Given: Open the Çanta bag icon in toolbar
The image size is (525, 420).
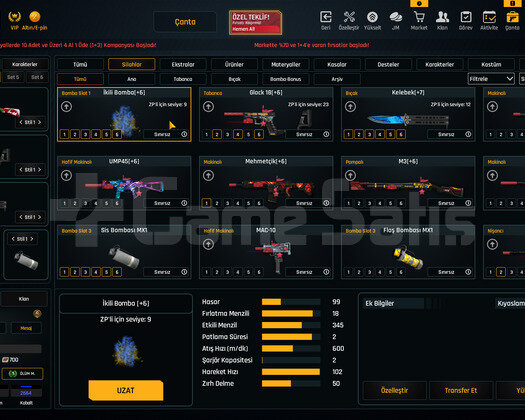Looking at the screenshot, I should 512,17.
